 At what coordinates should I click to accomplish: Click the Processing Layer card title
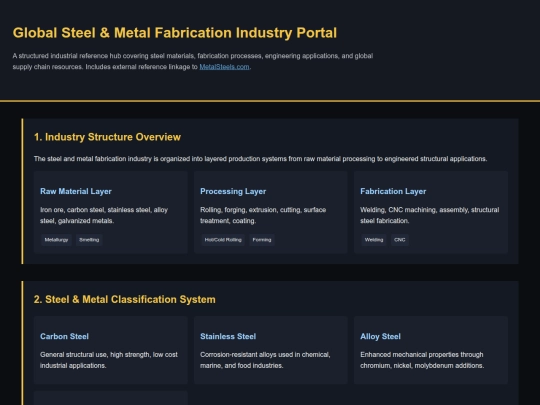233,191
